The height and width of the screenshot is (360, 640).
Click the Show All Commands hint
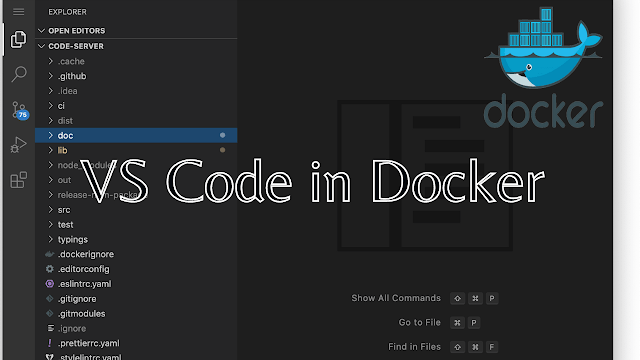tap(396, 298)
